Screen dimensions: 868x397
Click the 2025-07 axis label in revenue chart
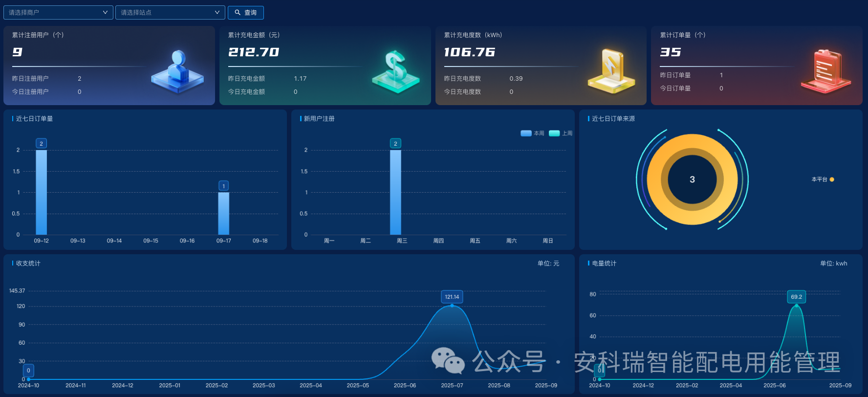[x=452, y=385]
